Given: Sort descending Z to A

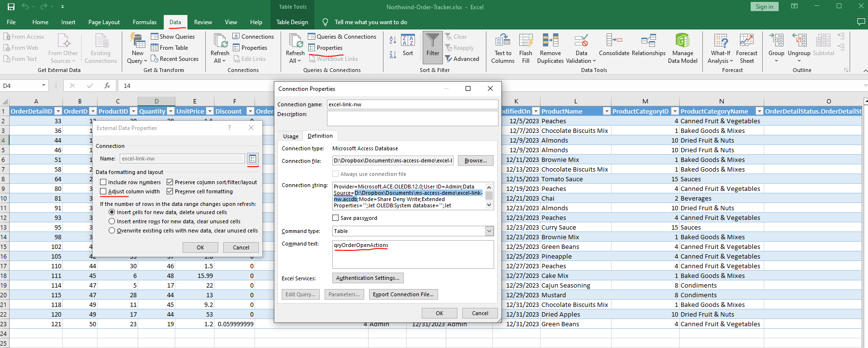Looking at the screenshot, I should (x=393, y=55).
